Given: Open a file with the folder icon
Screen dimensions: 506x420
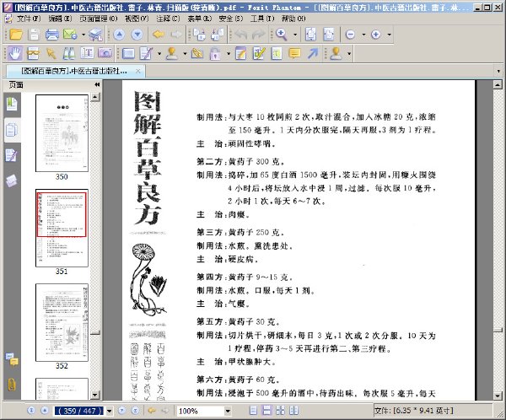Looking at the screenshot, I should (16, 35).
